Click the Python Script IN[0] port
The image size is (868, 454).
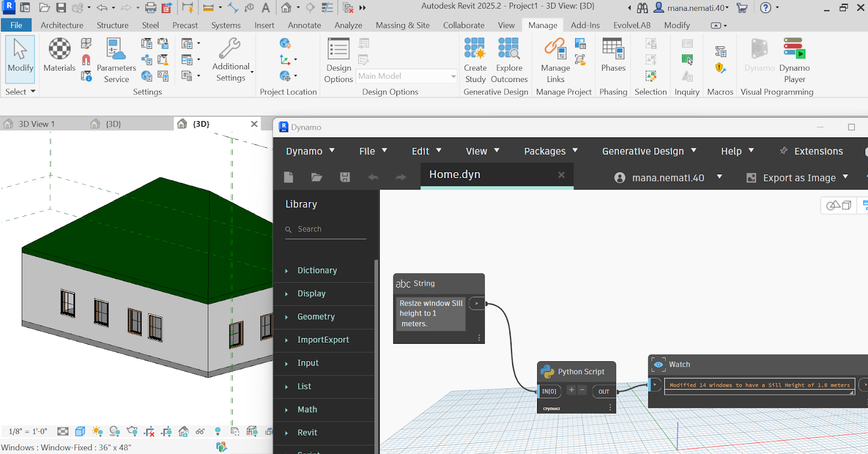coord(549,392)
